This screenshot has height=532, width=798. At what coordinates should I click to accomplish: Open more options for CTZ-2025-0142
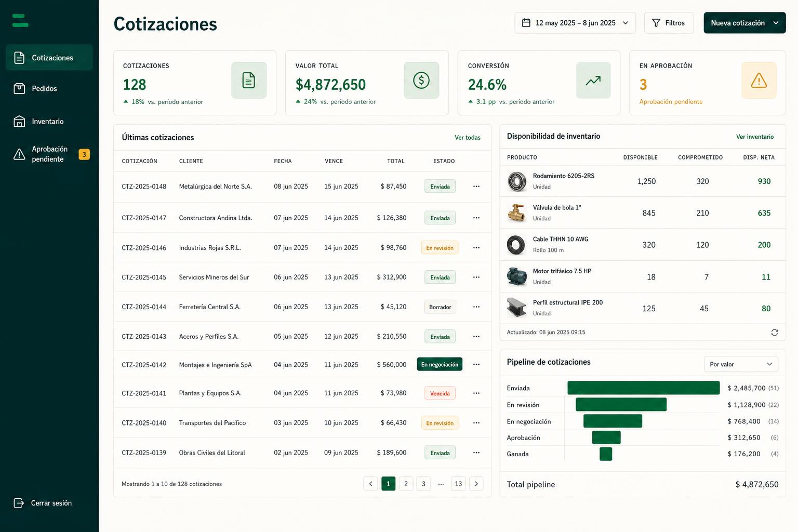coord(476,365)
